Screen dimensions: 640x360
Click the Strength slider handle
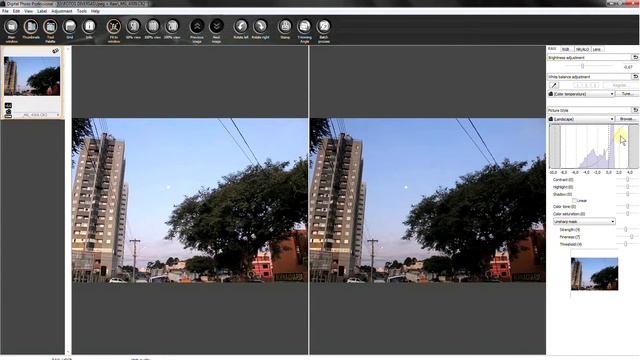tap(625, 229)
